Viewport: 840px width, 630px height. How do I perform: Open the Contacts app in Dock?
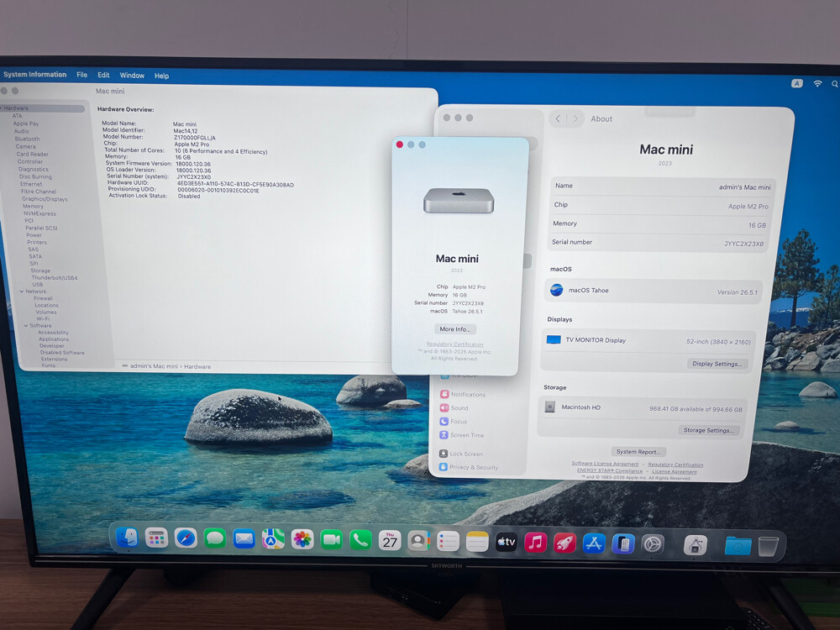(419, 541)
